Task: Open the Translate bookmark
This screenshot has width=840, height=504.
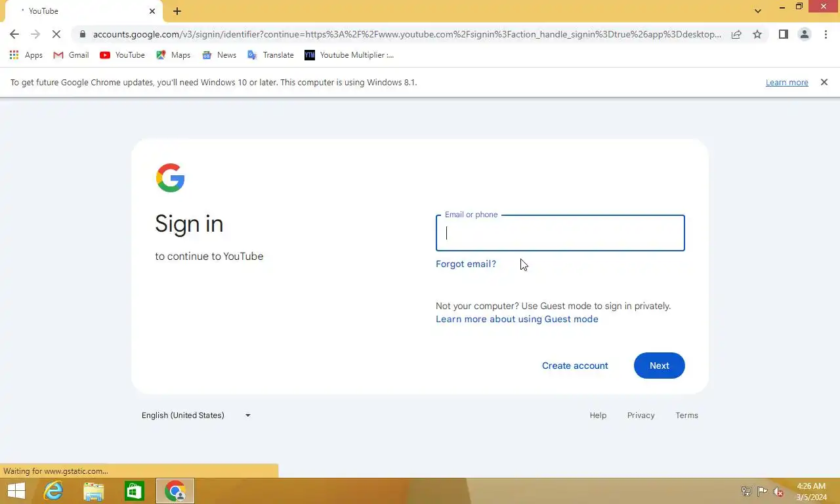Action: [x=270, y=55]
